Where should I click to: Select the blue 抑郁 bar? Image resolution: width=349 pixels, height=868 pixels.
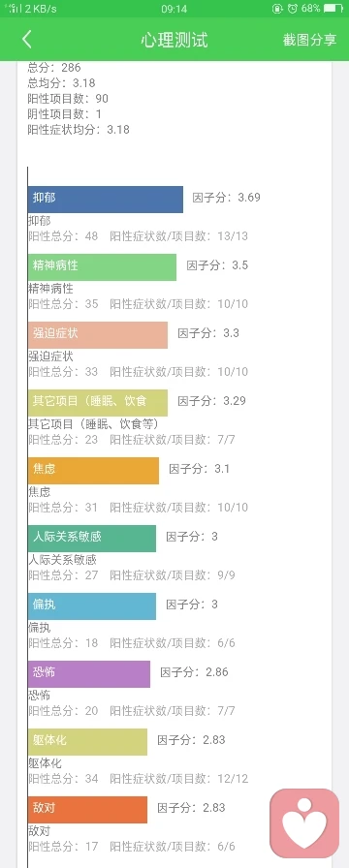tap(106, 200)
